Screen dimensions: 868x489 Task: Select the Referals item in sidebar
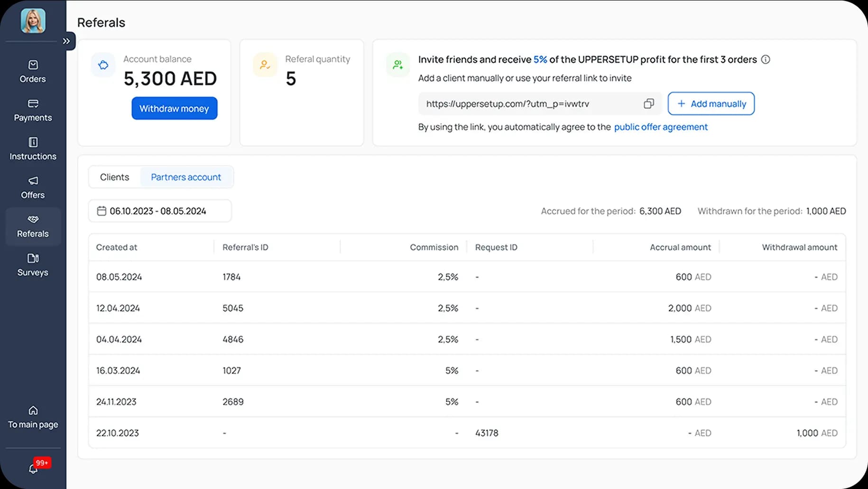click(33, 226)
